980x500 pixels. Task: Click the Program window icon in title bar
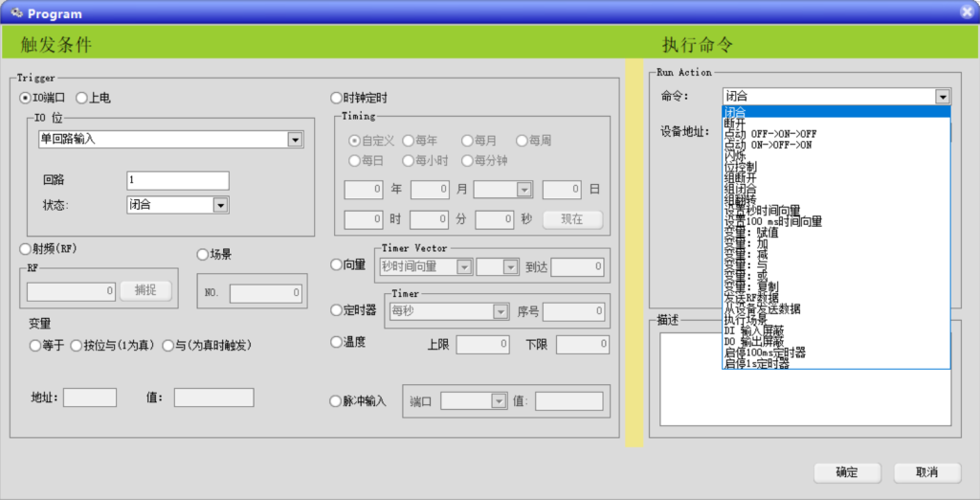coord(15,13)
